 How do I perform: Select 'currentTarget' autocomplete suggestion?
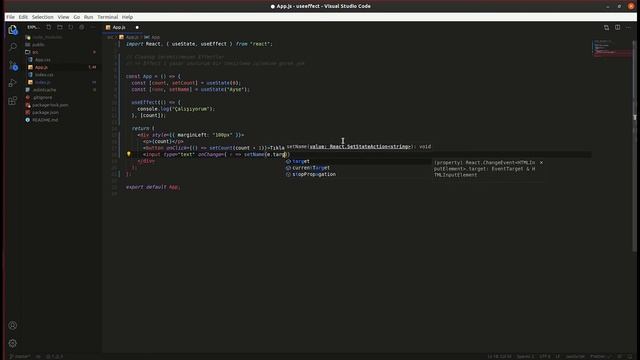[x=357, y=168]
